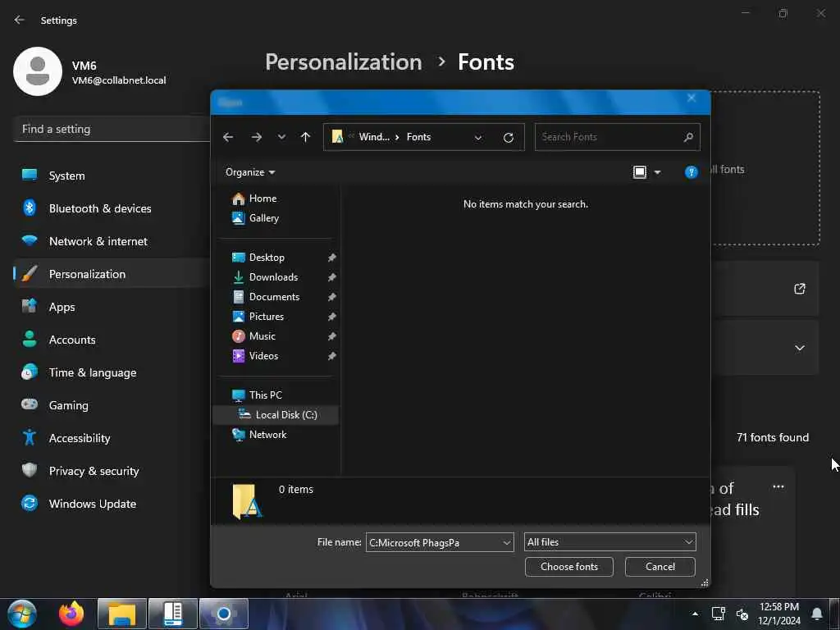Click Personalization breadcrumb heading
840x630 pixels.
click(344, 62)
